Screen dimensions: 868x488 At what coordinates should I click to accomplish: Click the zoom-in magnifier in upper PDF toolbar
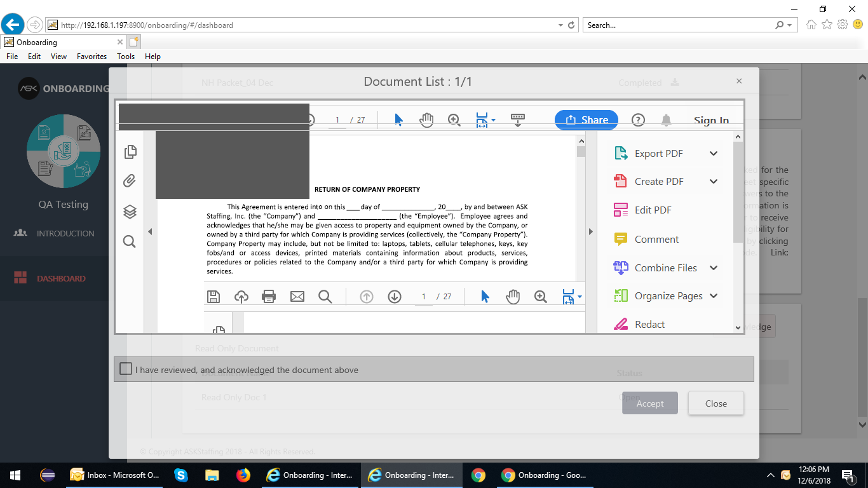click(454, 120)
